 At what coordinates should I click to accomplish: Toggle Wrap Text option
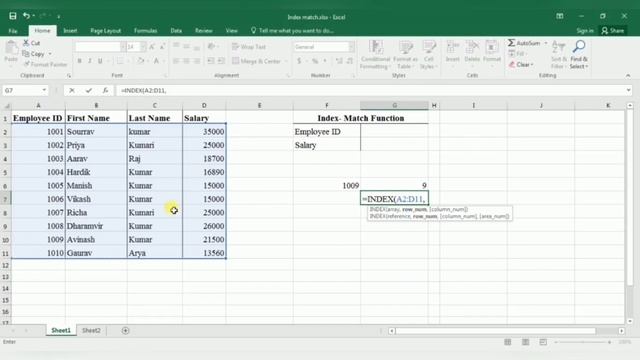click(x=249, y=47)
